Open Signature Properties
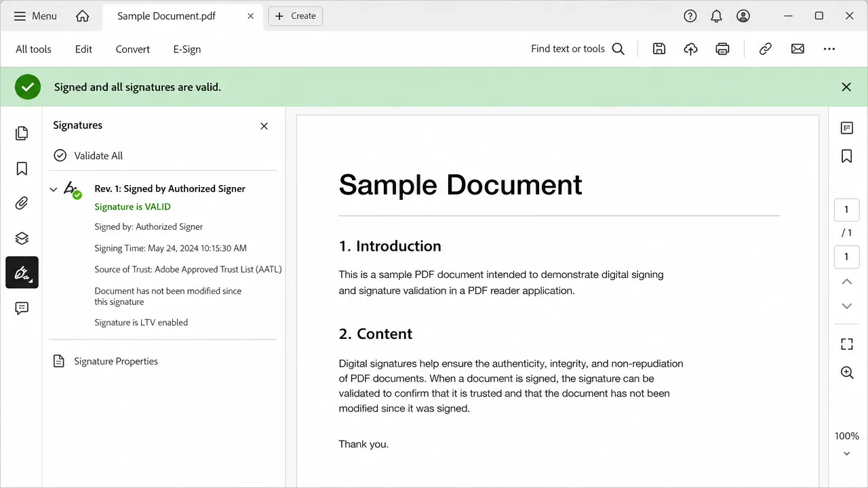868x488 pixels. pos(105,361)
